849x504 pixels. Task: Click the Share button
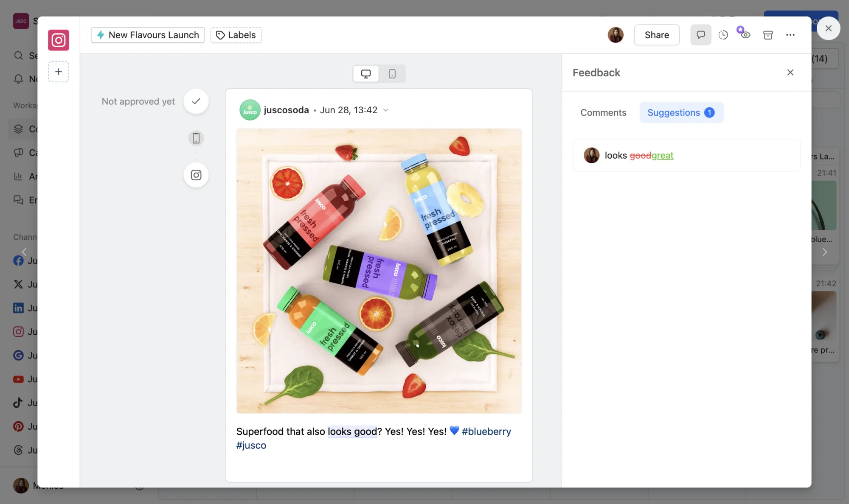click(x=657, y=35)
